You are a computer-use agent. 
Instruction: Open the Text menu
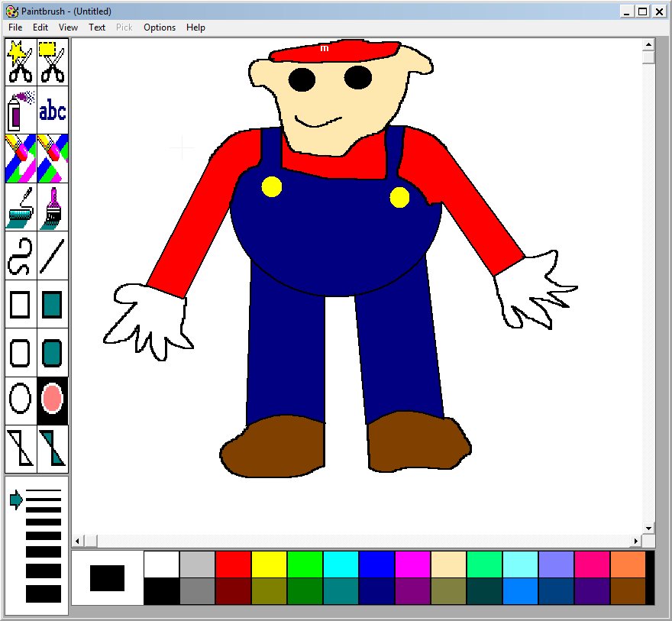[97, 27]
